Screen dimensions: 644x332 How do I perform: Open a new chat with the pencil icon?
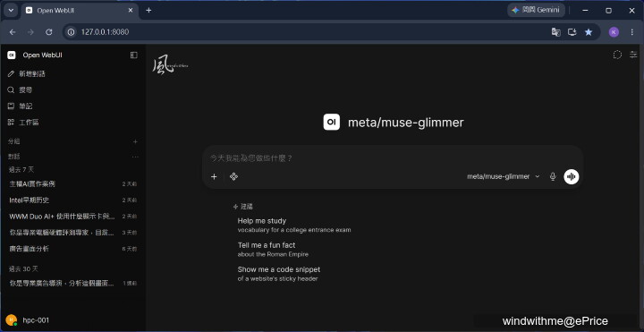pyautogui.click(x=11, y=74)
